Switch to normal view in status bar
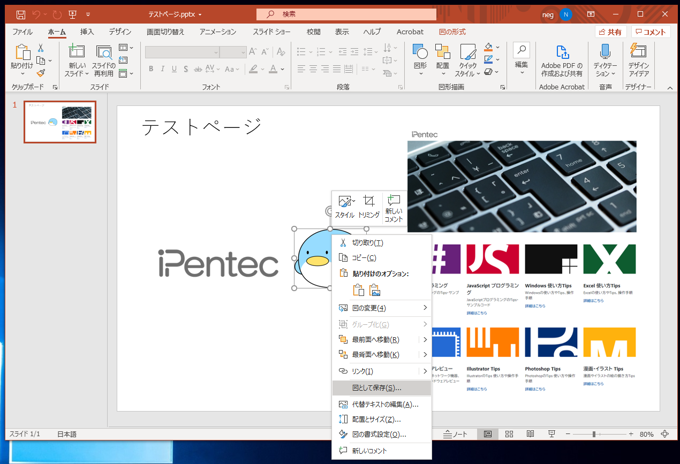 488,435
